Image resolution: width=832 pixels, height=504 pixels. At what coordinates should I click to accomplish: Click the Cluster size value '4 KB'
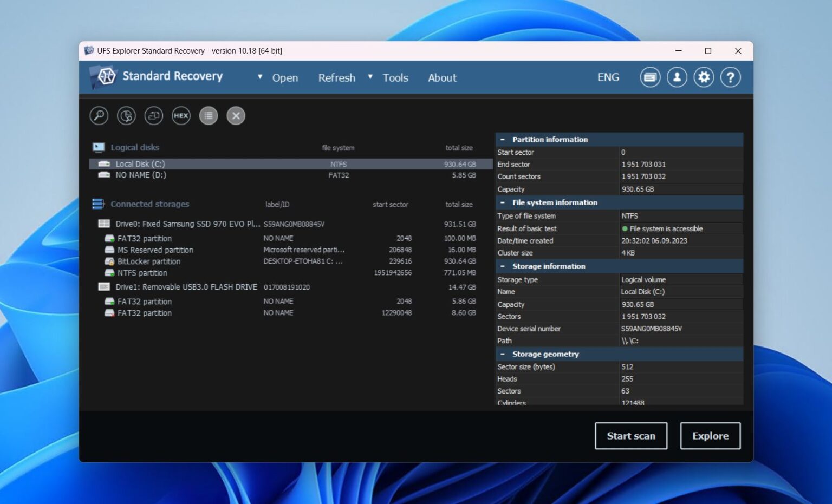point(628,253)
